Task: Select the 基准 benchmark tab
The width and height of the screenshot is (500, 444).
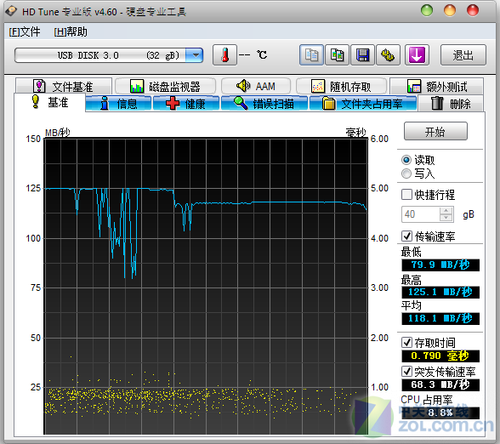Action: coord(49,102)
